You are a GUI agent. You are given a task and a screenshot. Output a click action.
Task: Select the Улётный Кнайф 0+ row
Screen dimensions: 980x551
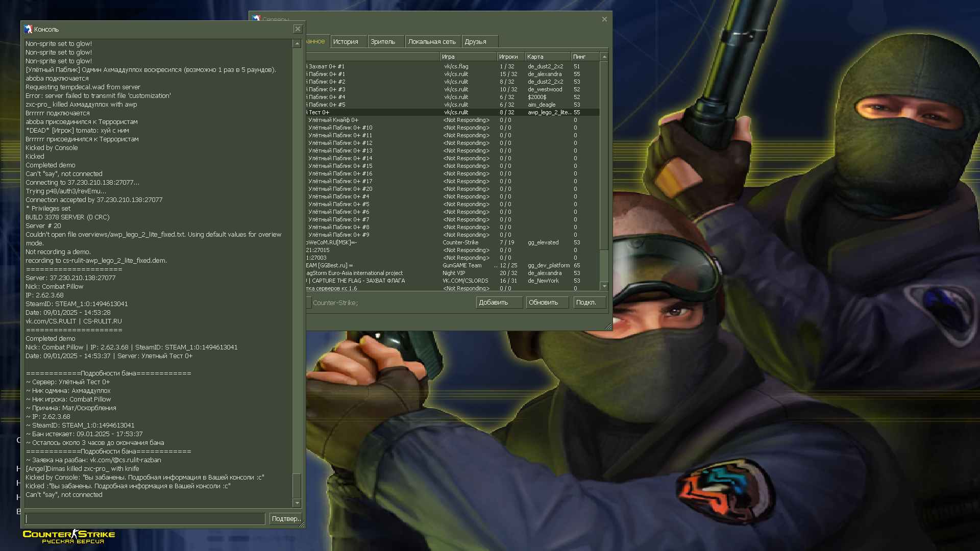pos(453,120)
